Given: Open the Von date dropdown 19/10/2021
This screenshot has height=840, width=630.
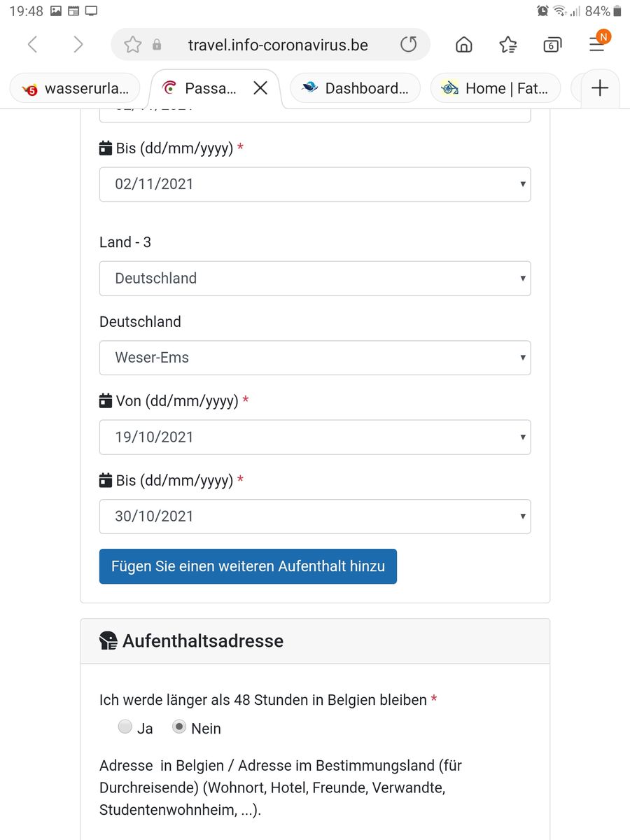Looking at the screenshot, I should point(314,437).
